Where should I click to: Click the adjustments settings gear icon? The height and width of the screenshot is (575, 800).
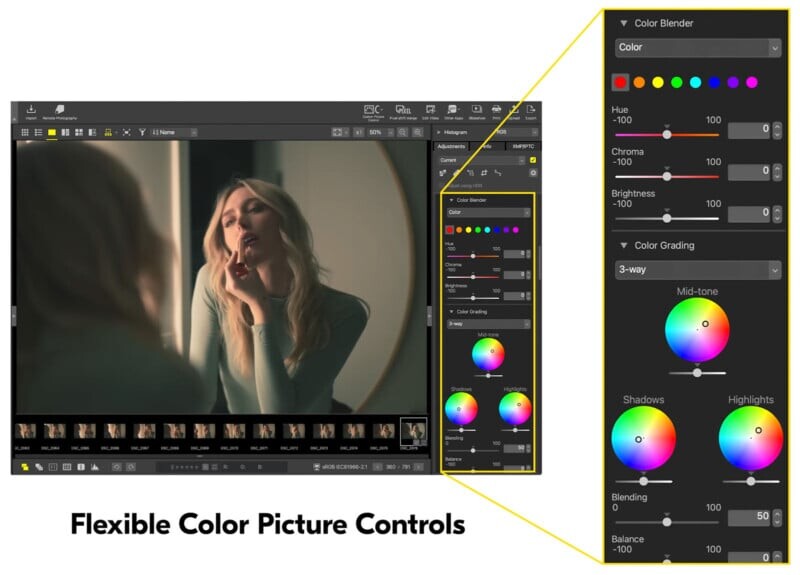pyautogui.click(x=533, y=173)
